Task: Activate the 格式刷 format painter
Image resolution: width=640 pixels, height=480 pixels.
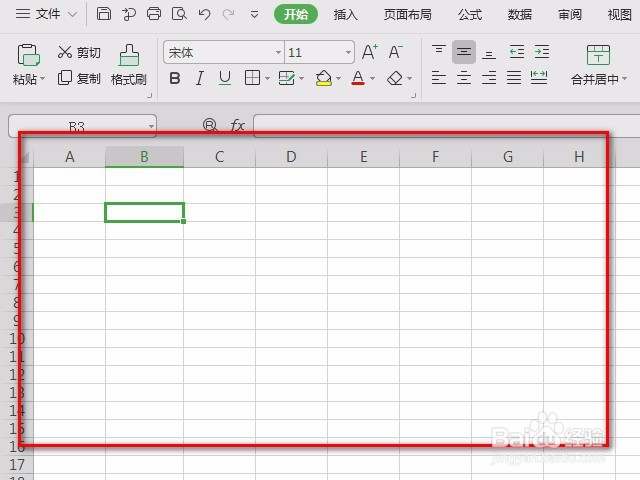Action: click(129, 65)
